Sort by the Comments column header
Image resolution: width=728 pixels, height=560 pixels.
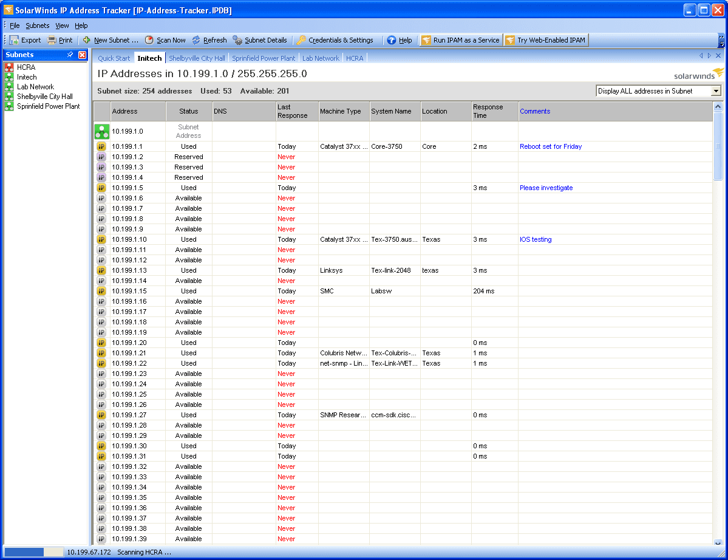(615, 111)
